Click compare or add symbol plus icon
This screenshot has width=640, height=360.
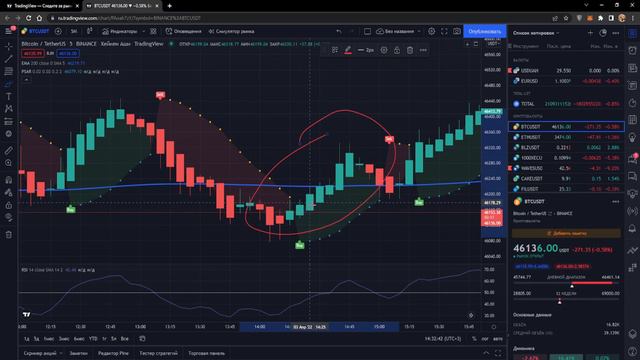[x=58, y=31]
